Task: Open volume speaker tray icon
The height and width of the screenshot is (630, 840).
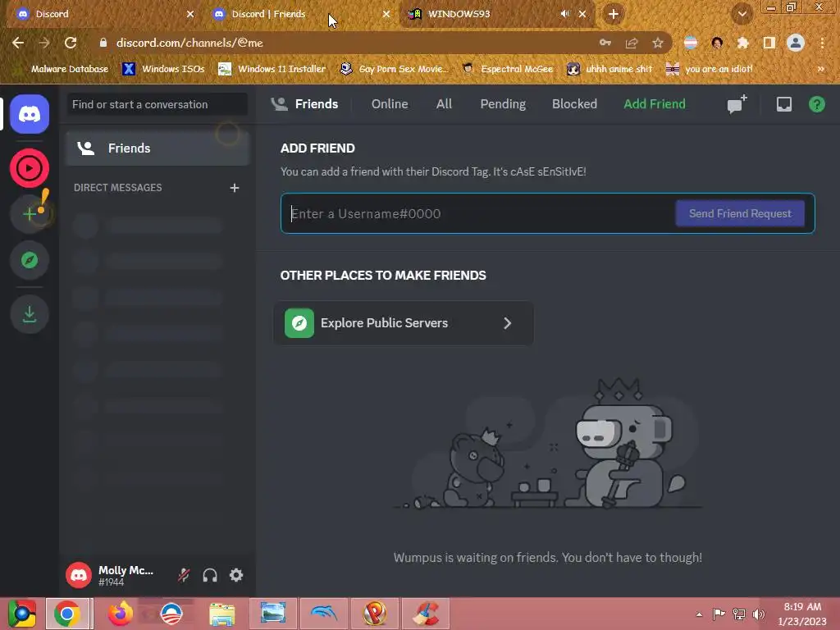Action: click(x=759, y=614)
